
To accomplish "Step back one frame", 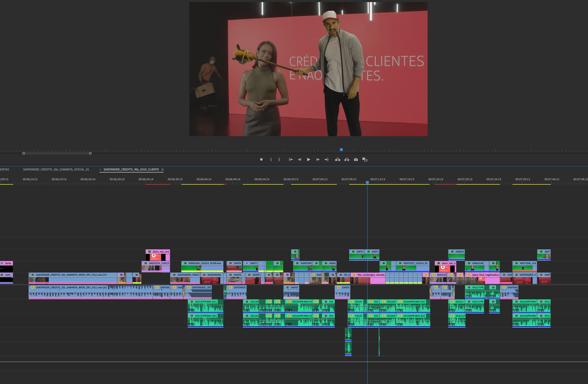I will [300, 160].
